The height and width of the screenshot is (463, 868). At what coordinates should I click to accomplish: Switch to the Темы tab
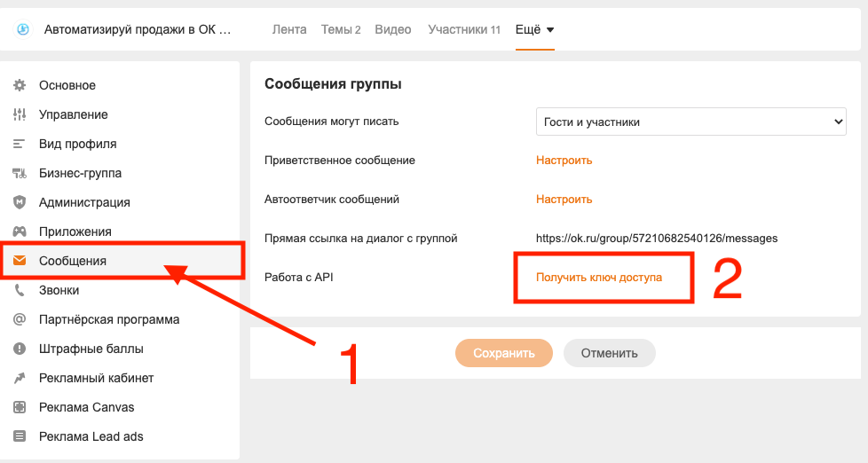tap(341, 29)
